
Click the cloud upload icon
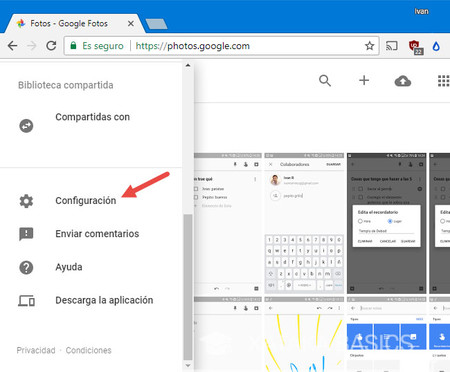pos(403,81)
